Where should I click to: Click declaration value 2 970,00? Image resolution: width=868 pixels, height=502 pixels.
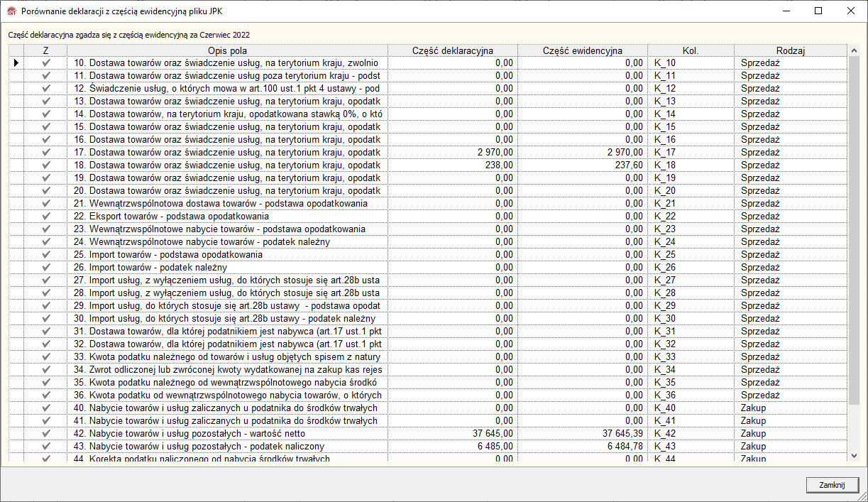453,153
